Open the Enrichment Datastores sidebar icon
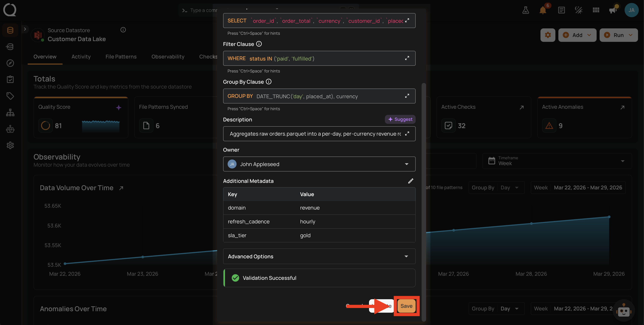 (x=10, y=47)
